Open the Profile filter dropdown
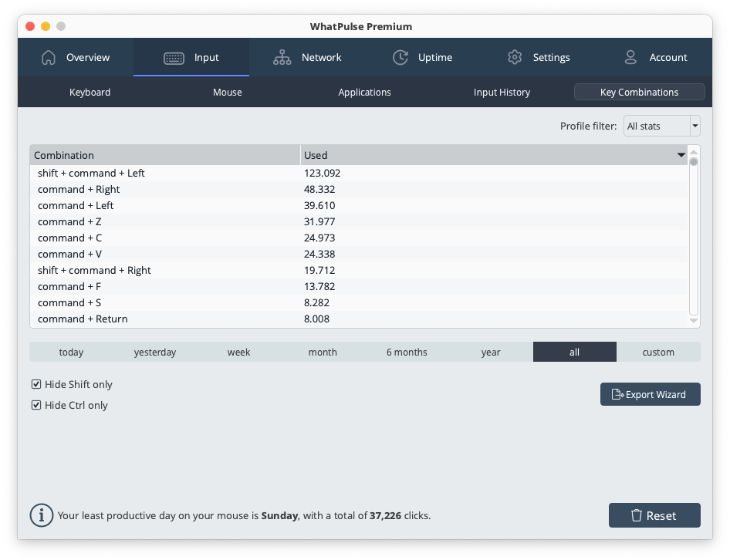The image size is (730, 560). (x=661, y=126)
